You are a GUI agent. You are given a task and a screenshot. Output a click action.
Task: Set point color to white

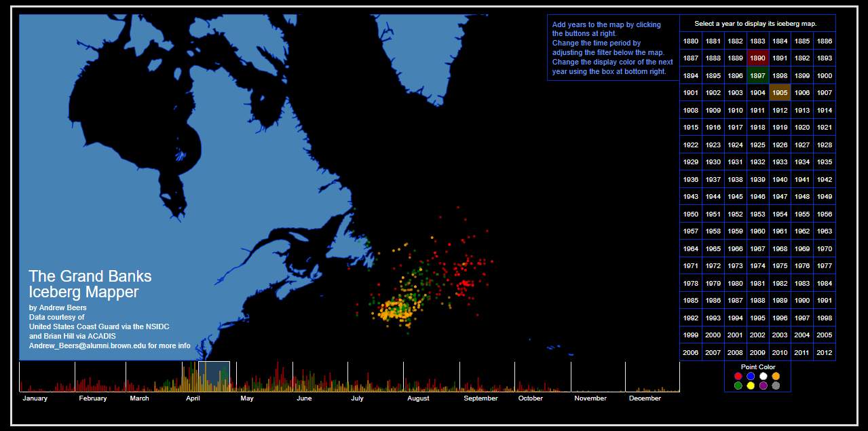pos(763,375)
